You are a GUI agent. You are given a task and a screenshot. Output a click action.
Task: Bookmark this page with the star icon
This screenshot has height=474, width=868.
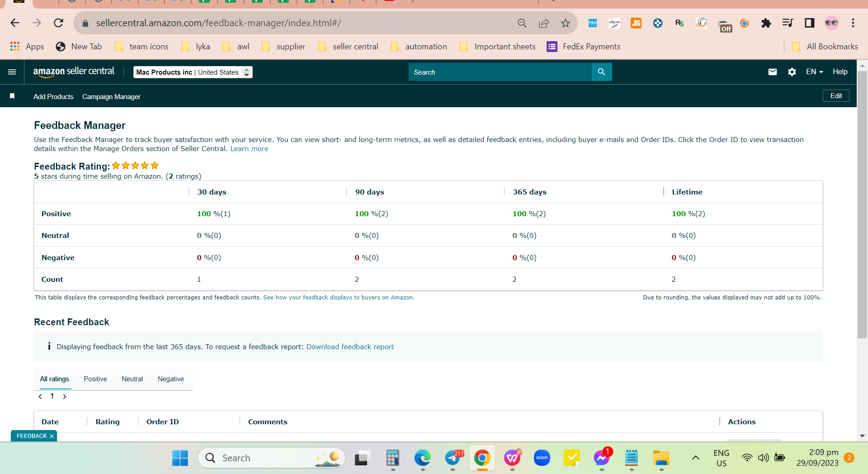(566, 23)
